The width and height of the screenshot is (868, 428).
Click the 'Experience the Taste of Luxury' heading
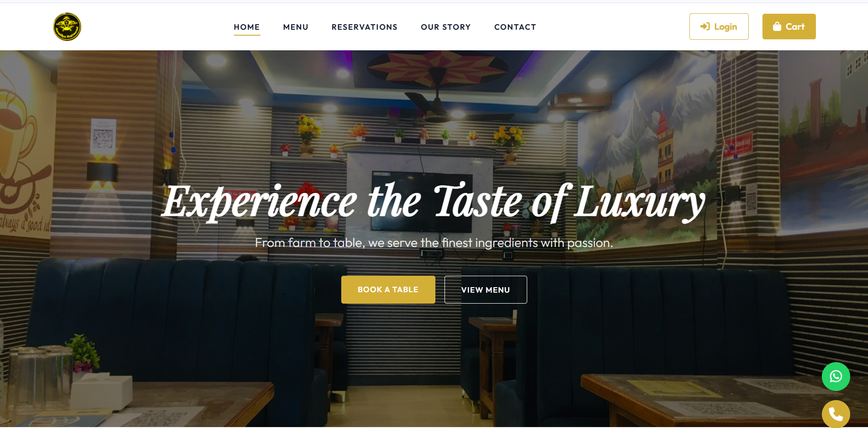(434, 202)
